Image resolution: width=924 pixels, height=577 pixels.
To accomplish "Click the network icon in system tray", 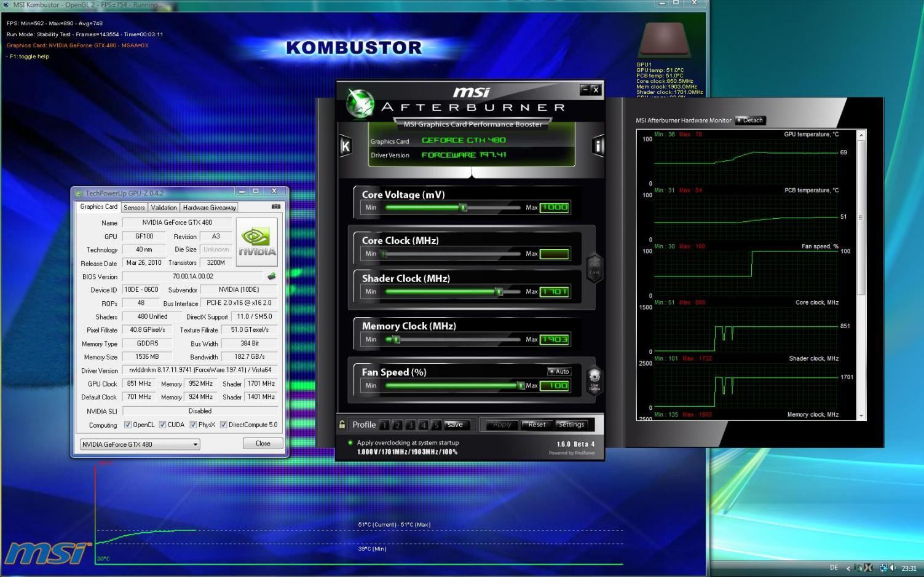I will pyautogui.click(x=883, y=568).
